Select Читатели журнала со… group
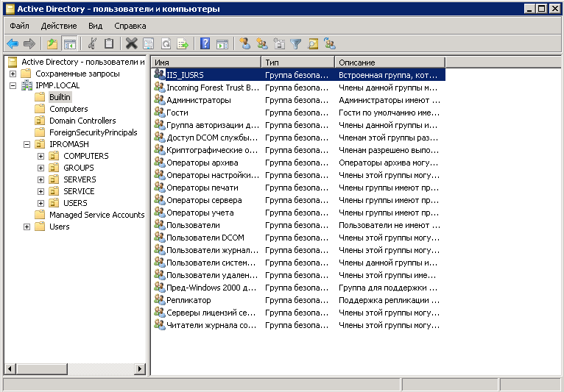The width and height of the screenshot is (564, 392). coord(211,325)
